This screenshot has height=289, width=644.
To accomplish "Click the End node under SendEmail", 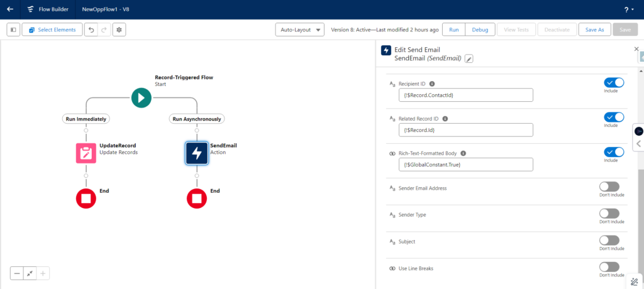I will click(197, 199).
